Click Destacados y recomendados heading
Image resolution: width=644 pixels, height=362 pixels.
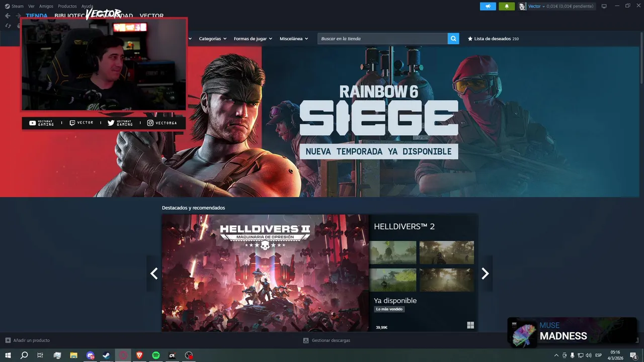193,208
